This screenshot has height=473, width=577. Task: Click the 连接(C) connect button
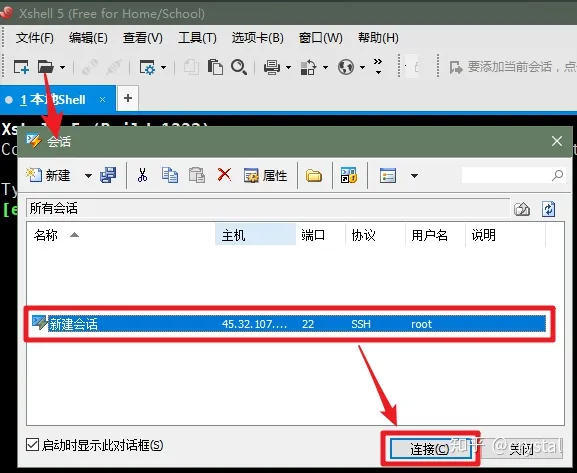[x=430, y=449]
